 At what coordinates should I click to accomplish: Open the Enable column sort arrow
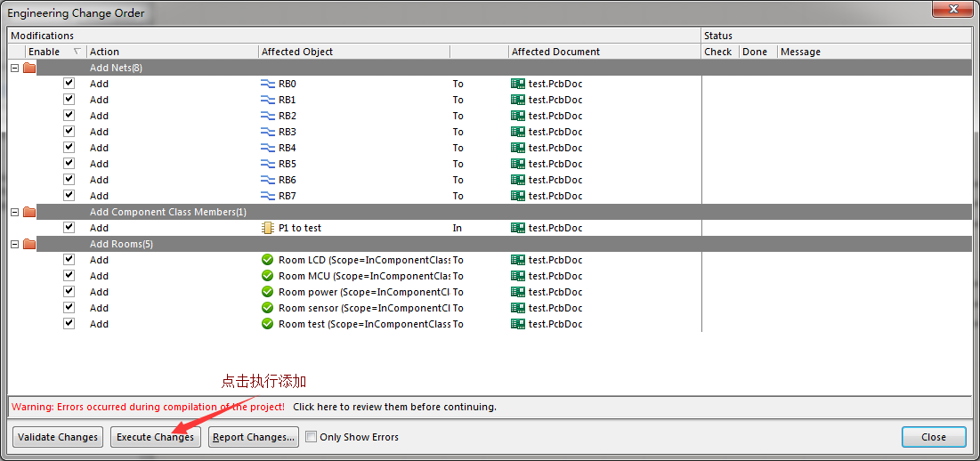click(77, 52)
